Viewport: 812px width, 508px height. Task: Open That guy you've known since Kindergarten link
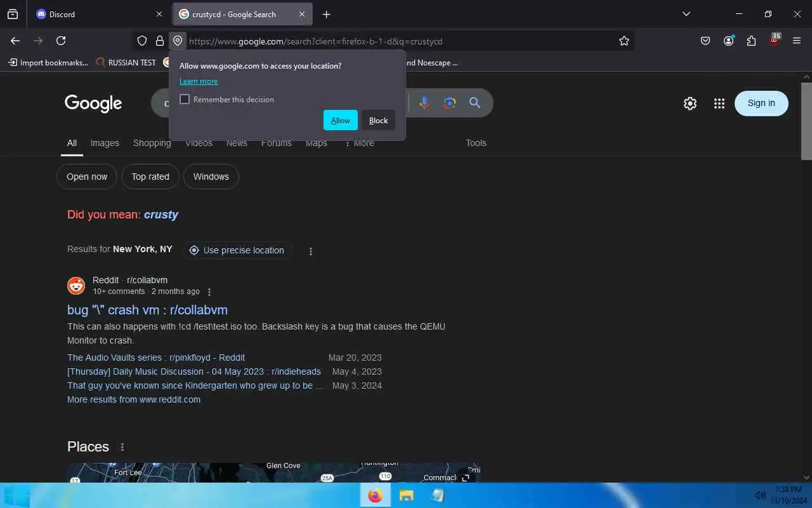point(195,385)
